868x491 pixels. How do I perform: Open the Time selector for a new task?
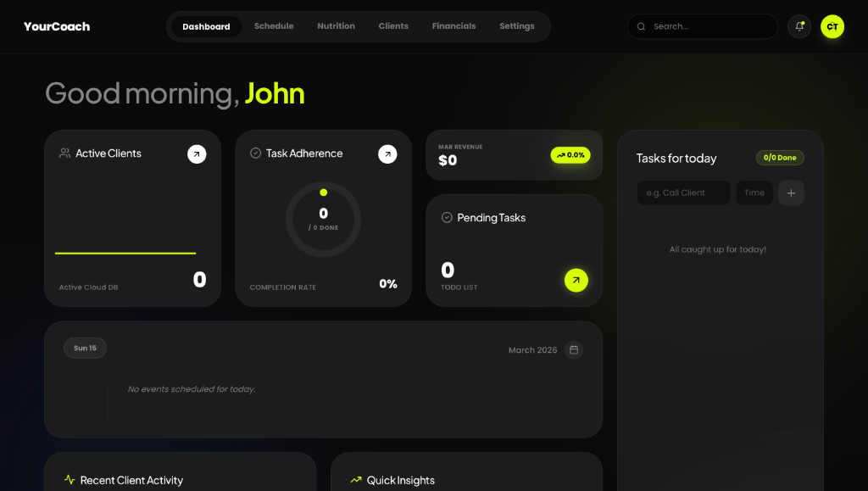(x=754, y=192)
